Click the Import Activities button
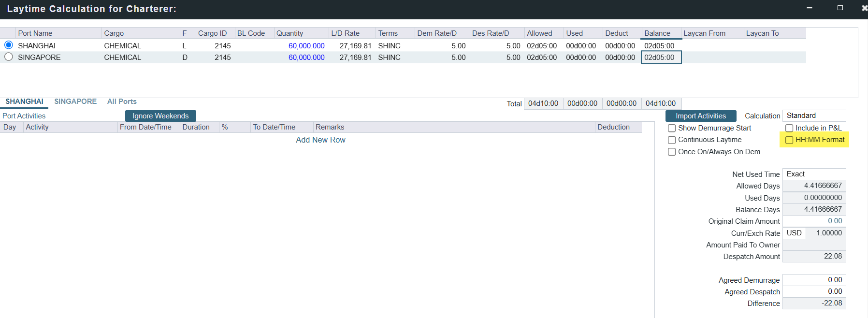Viewport: 868px width, 318px height. tap(700, 116)
